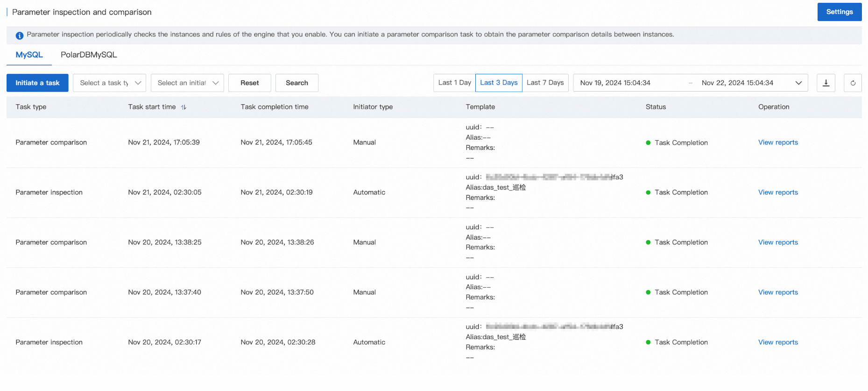The image size is (868, 391).
Task: Click the blue info icon in banner
Action: tap(20, 36)
